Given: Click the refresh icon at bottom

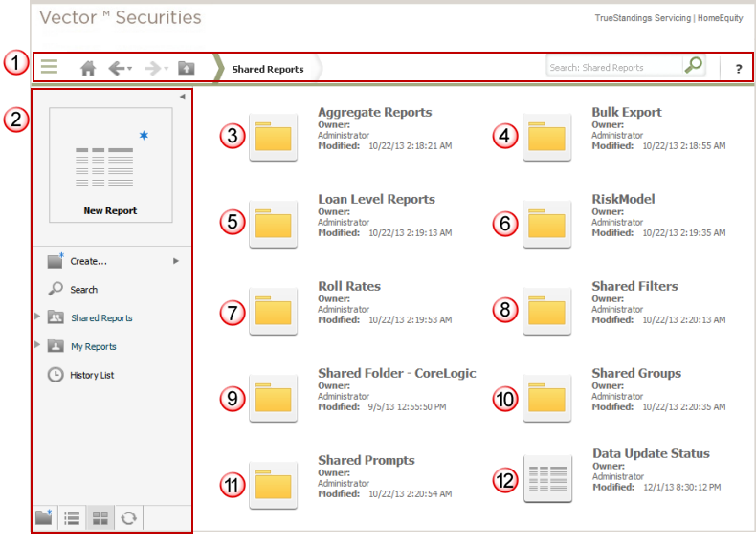Looking at the screenshot, I should click(x=128, y=518).
